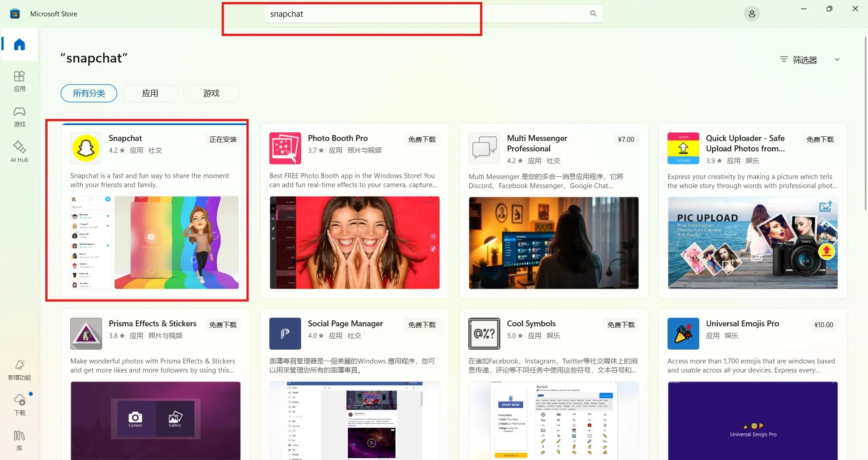Buy Multi Messenger Professional for ¥7.00
This screenshot has width=868, height=460.
pos(626,140)
